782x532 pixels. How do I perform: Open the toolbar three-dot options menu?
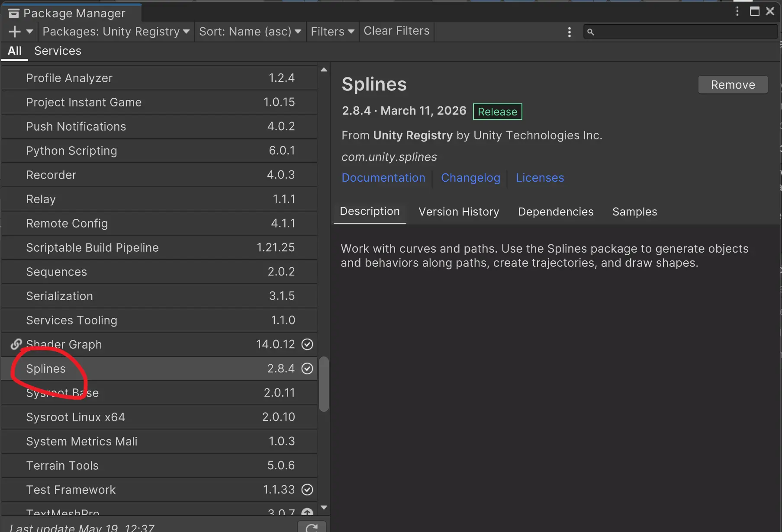click(570, 32)
